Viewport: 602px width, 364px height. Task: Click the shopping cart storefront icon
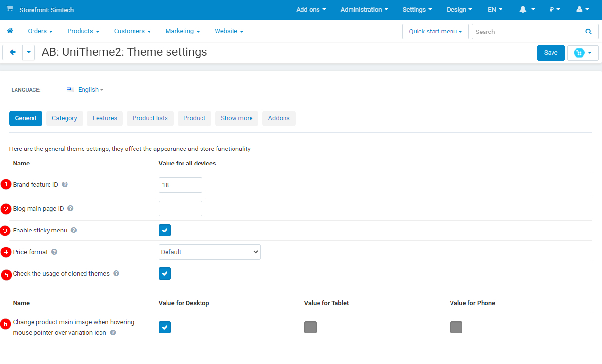(x=10, y=9)
